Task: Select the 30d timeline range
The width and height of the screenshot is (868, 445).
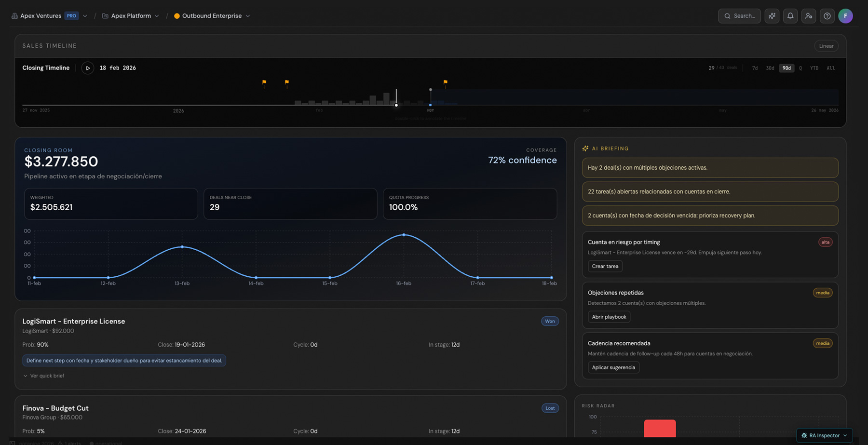Action: click(770, 68)
